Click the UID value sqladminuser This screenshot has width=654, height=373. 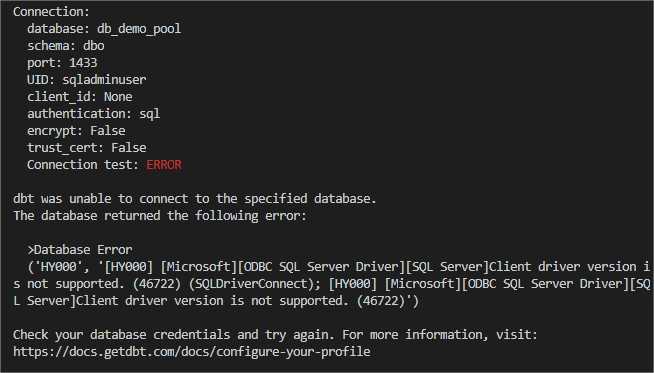[104, 80]
